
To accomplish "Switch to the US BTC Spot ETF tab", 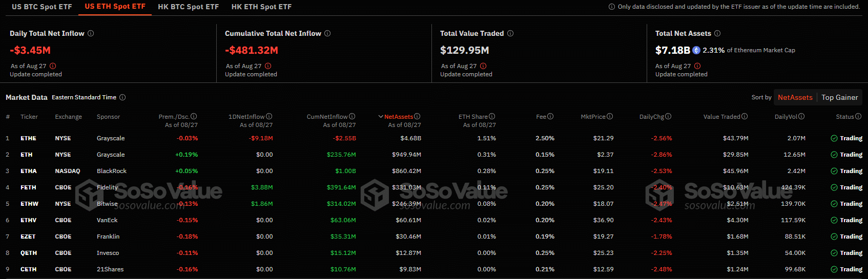I will (42, 7).
